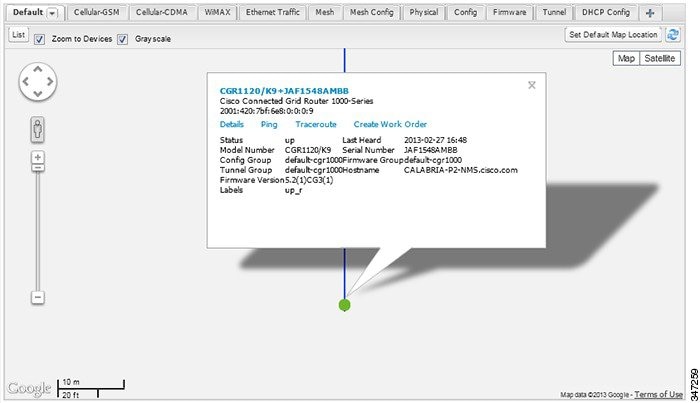Viewport: 700px width, 403px height.
Task: Switch to the Mesh tab
Action: [x=325, y=12]
